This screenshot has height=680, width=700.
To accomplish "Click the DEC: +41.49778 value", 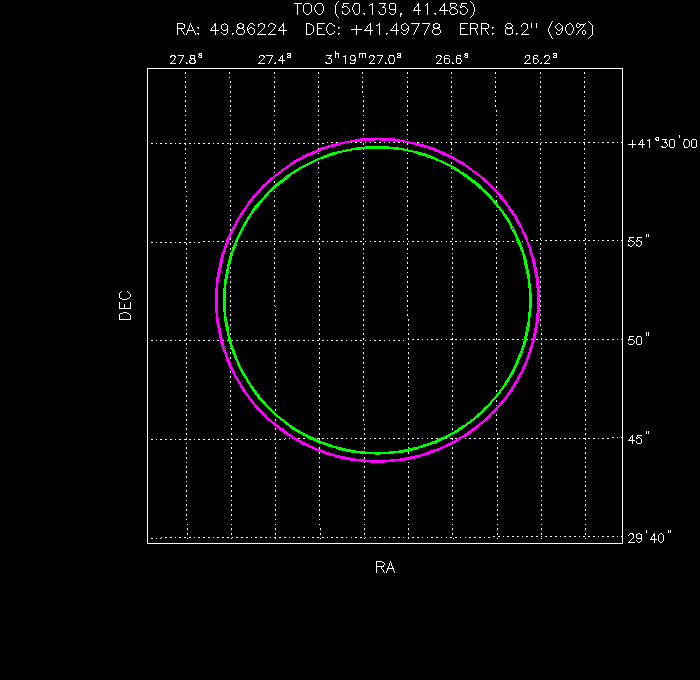I will click(373, 29).
